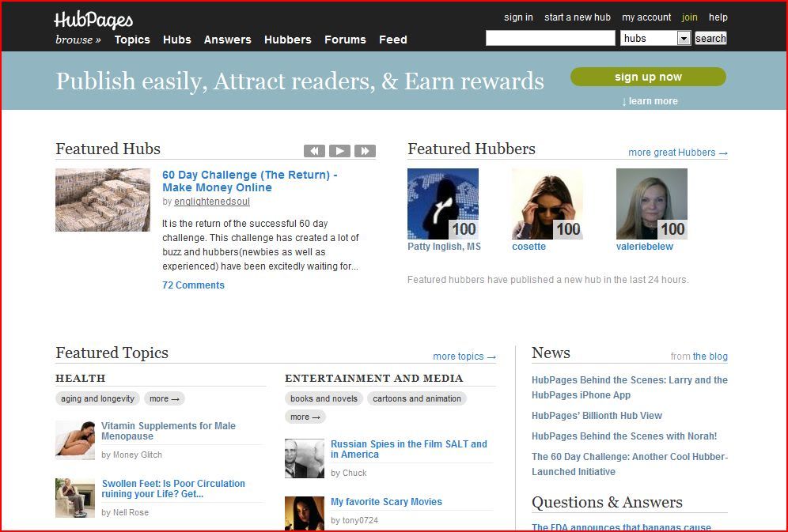The image size is (788, 532).
Task: Select cartoons and animation tag
Action: [x=417, y=398]
